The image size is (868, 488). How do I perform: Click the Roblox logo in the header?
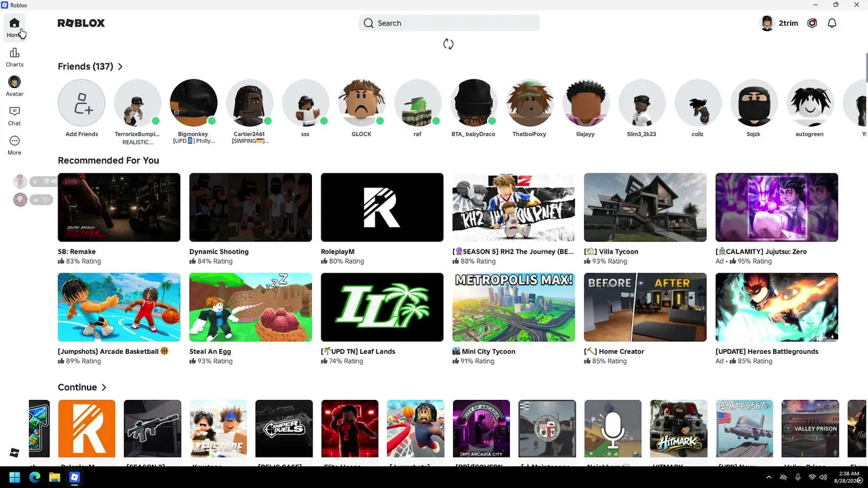coord(81,23)
